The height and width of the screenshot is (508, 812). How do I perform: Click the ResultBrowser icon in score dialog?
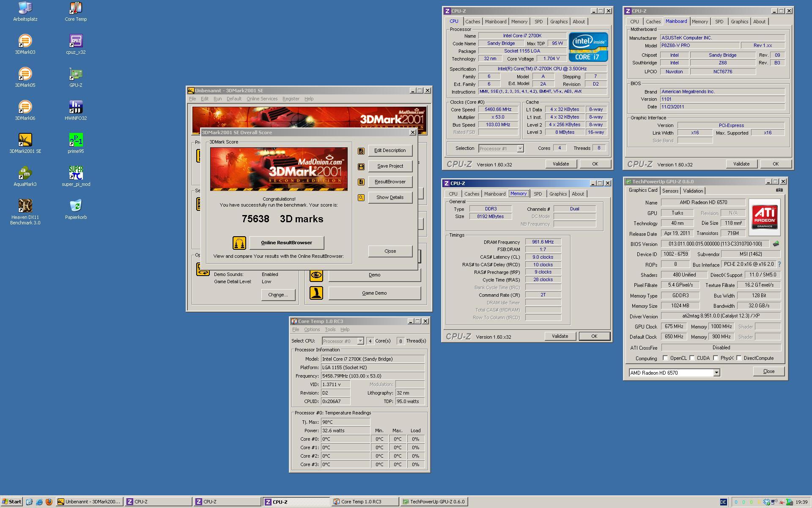pyautogui.click(x=361, y=182)
